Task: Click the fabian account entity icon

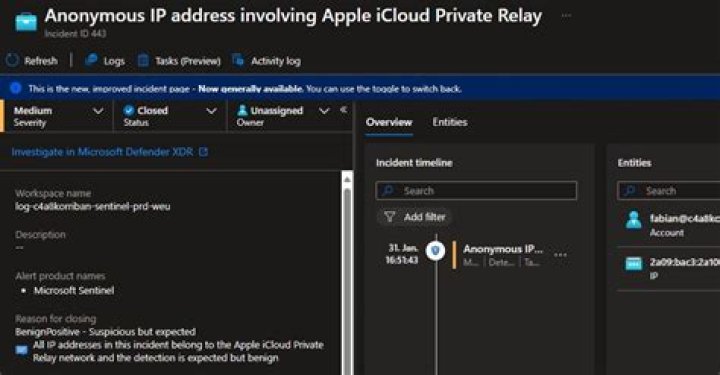Action: click(x=634, y=220)
